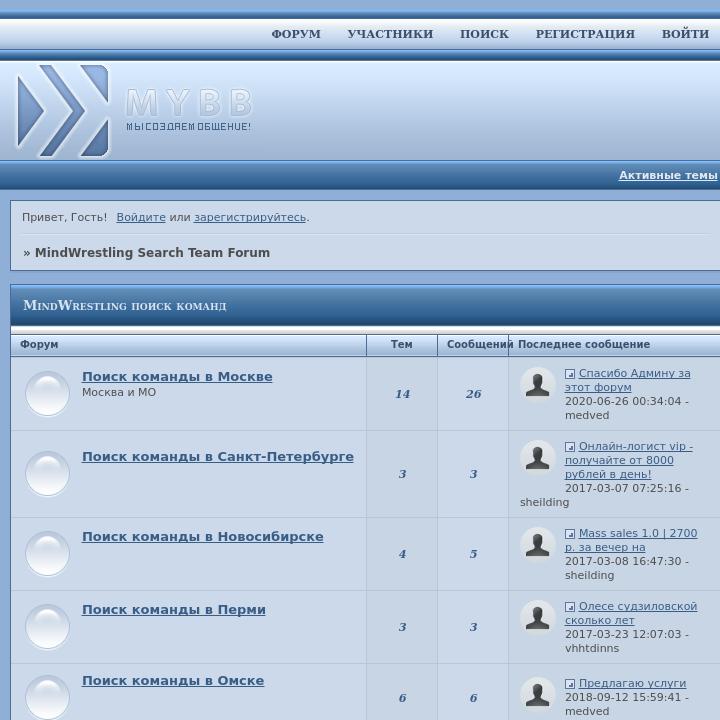Click Сообщений column header

click(x=478, y=344)
